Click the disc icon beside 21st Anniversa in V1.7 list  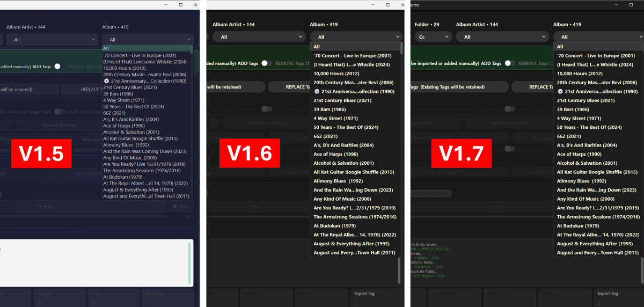[560, 91]
